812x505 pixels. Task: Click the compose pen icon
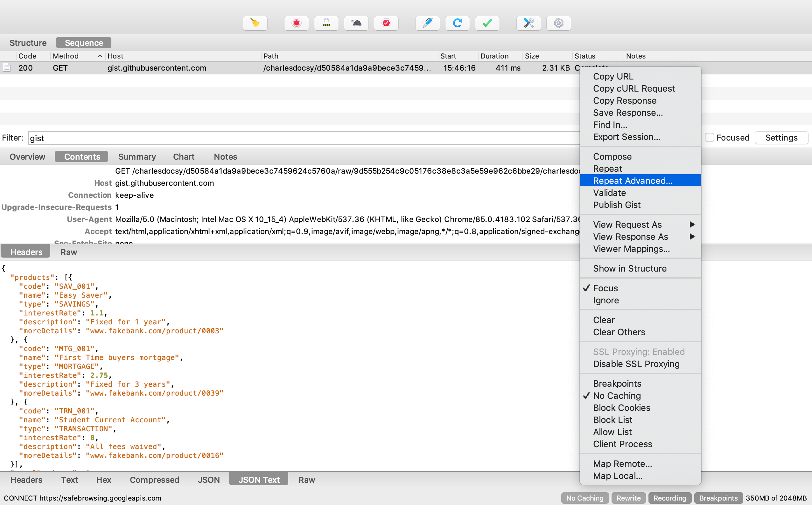click(427, 23)
